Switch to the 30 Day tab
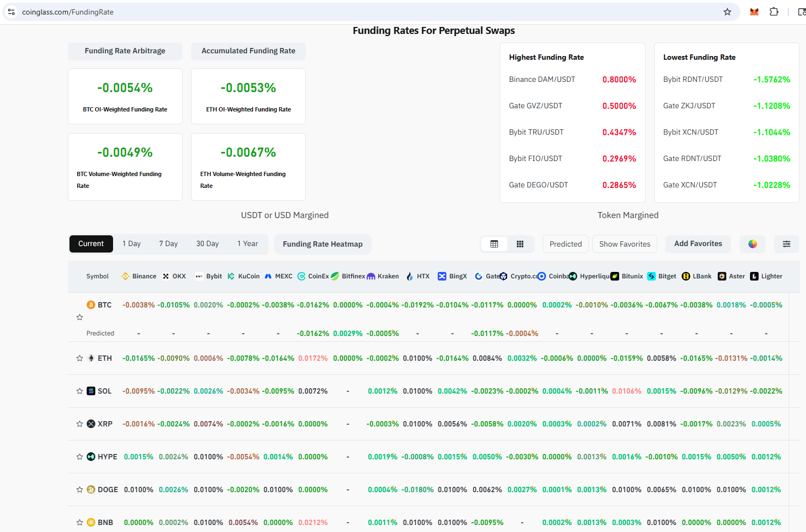This screenshot has height=532, width=806. coord(207,244)
